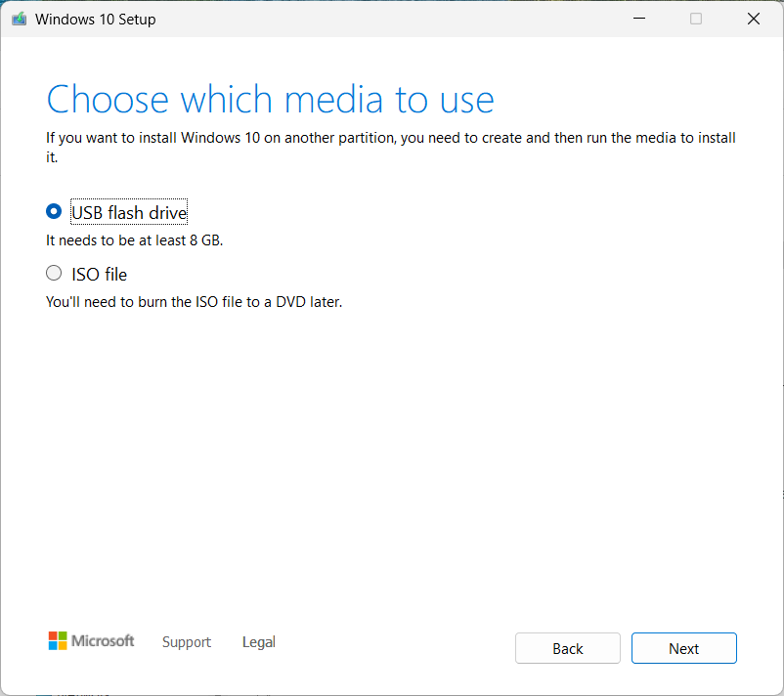Click the install on another partition description
Image resolution: width=784 pixels, height=696 pixels.
pyautogui.click(x=390, y=147)
